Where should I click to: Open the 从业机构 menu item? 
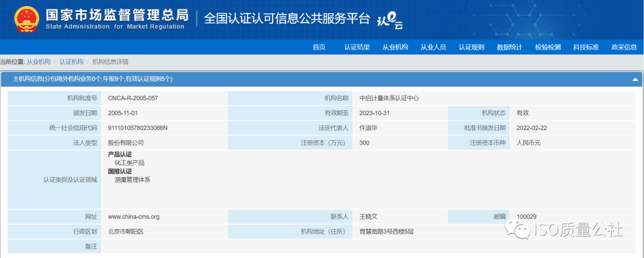pos(395,47)
